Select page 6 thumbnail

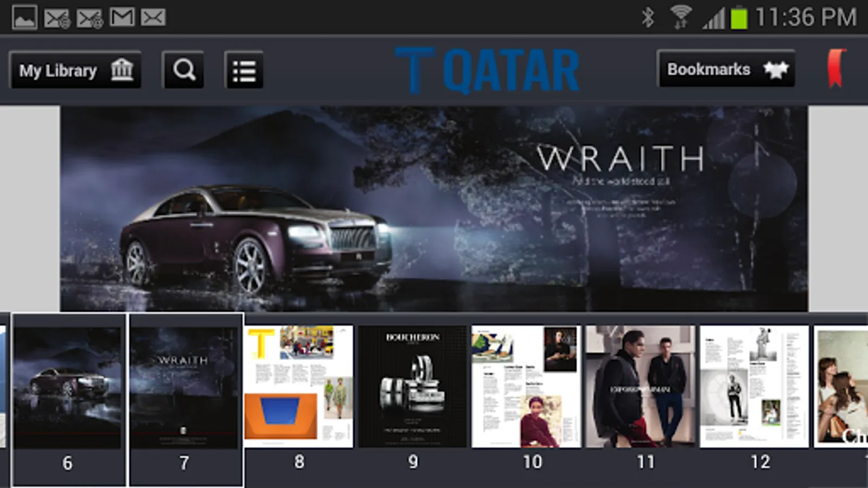(x=68, y=400)
